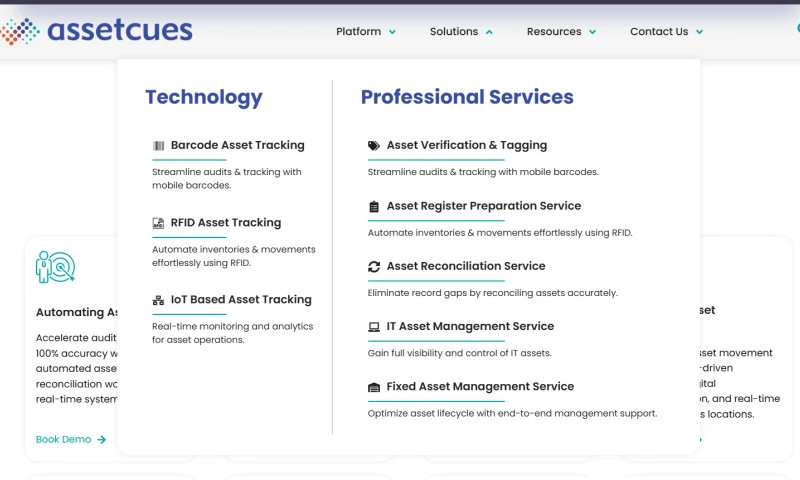This screenshot has width=800, height=480.
Task: Expand the Resources dropdown chevron
Action: (592, 32)
